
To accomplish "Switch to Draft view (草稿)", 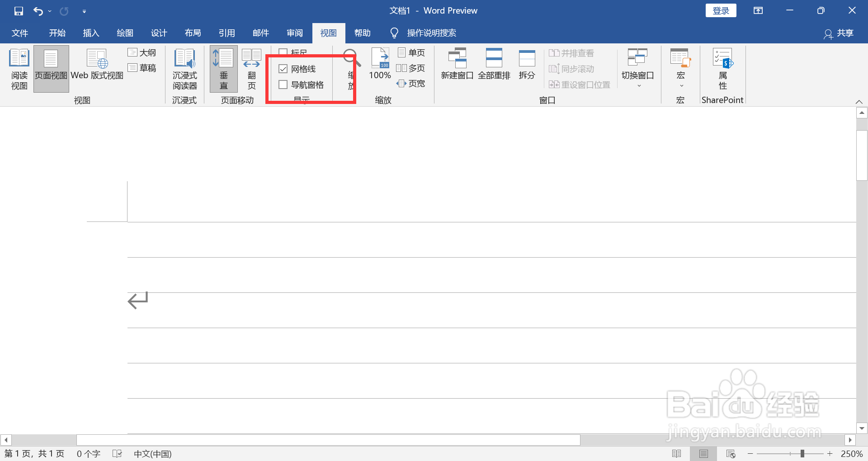I will click(142, 68).
